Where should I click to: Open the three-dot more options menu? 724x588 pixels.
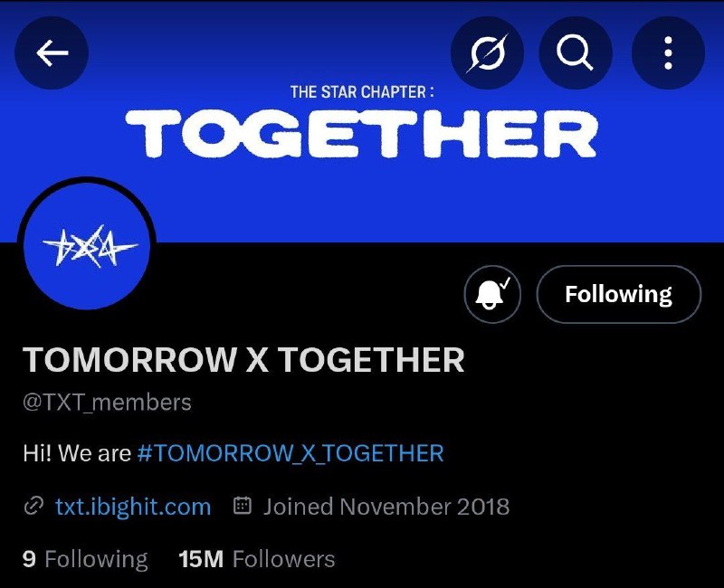tap(668, 52)
